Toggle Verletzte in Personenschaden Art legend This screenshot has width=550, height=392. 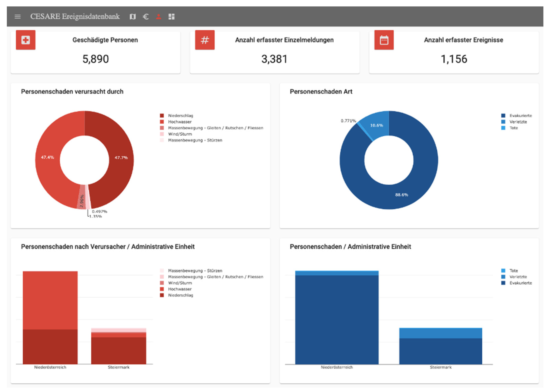click(518, 122)
